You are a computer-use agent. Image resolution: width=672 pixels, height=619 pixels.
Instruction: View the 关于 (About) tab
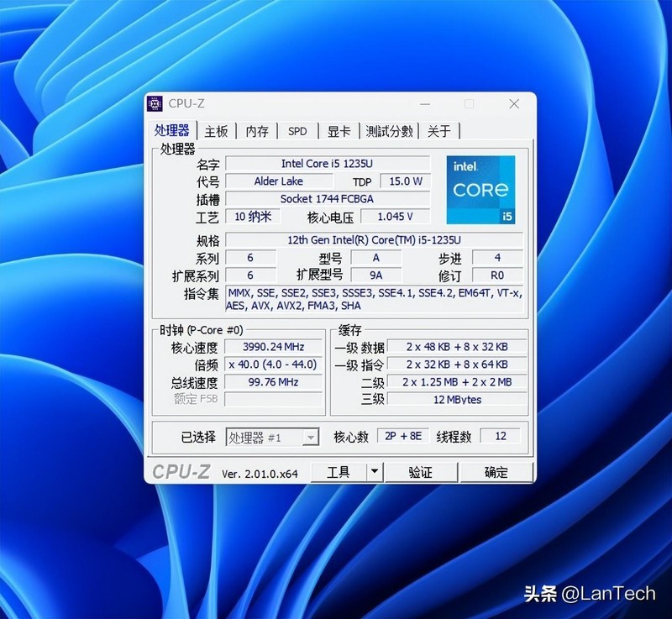[437, 131]
